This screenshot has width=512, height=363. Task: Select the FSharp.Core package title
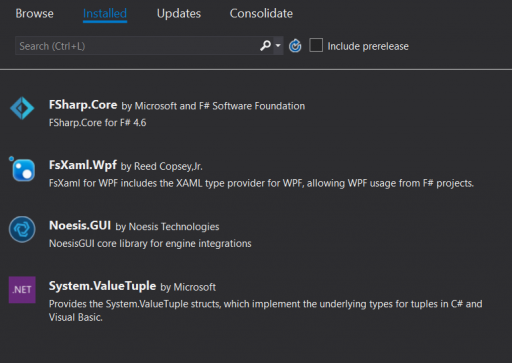83,105
